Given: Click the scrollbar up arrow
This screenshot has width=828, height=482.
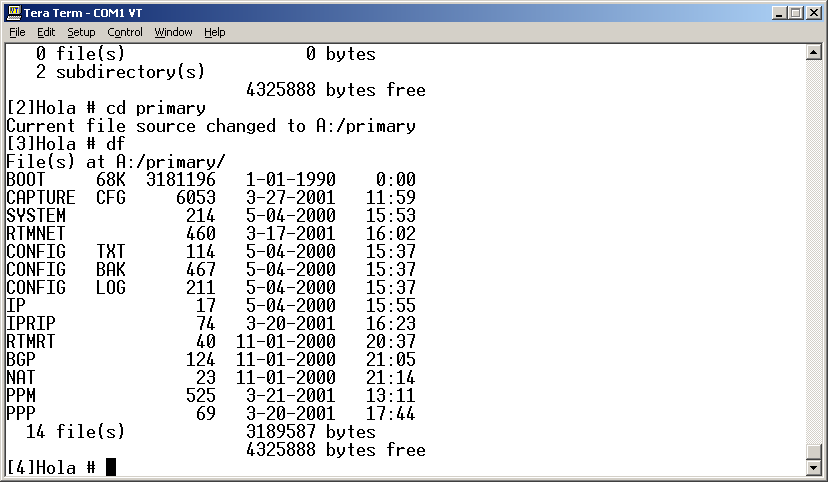Looking at the screenshot, I should [816, 52].
